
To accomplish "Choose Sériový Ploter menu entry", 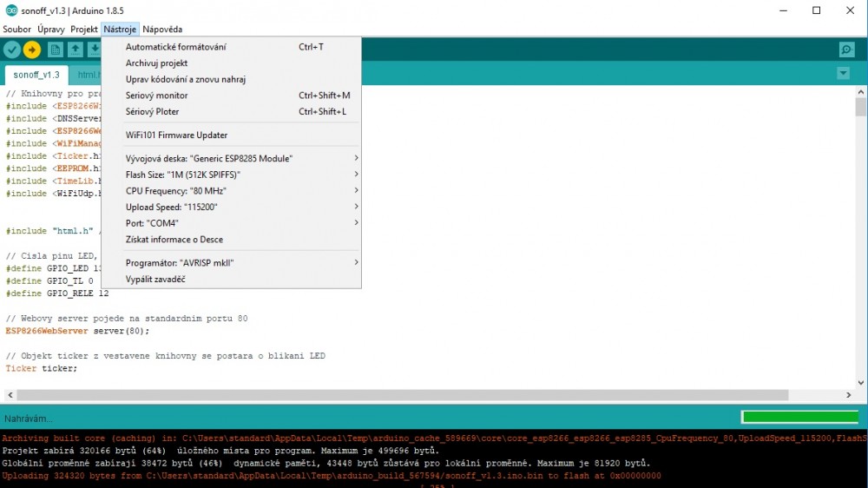I will 152,111.
